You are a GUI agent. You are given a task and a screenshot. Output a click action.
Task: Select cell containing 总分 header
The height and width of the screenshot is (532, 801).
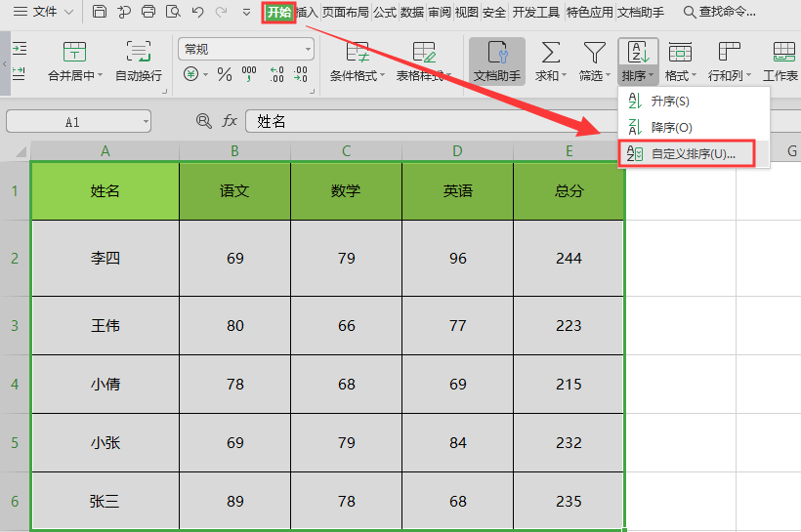569,190
